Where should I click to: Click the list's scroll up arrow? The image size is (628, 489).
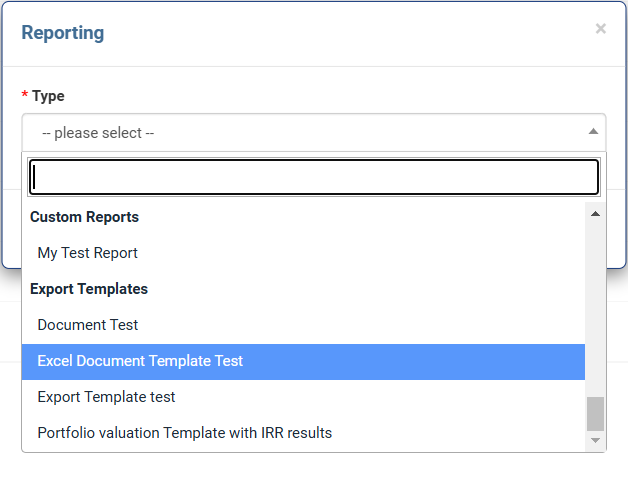click(595, 214)
